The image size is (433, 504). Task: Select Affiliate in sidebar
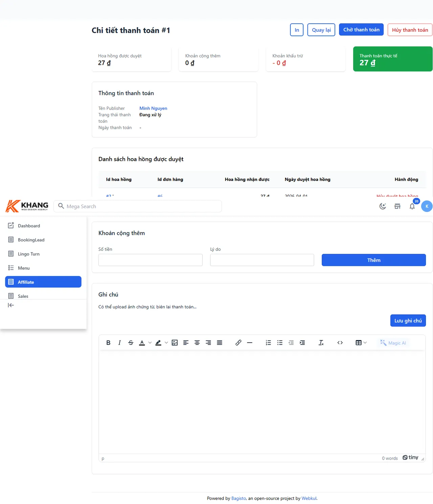coord(43,282)
